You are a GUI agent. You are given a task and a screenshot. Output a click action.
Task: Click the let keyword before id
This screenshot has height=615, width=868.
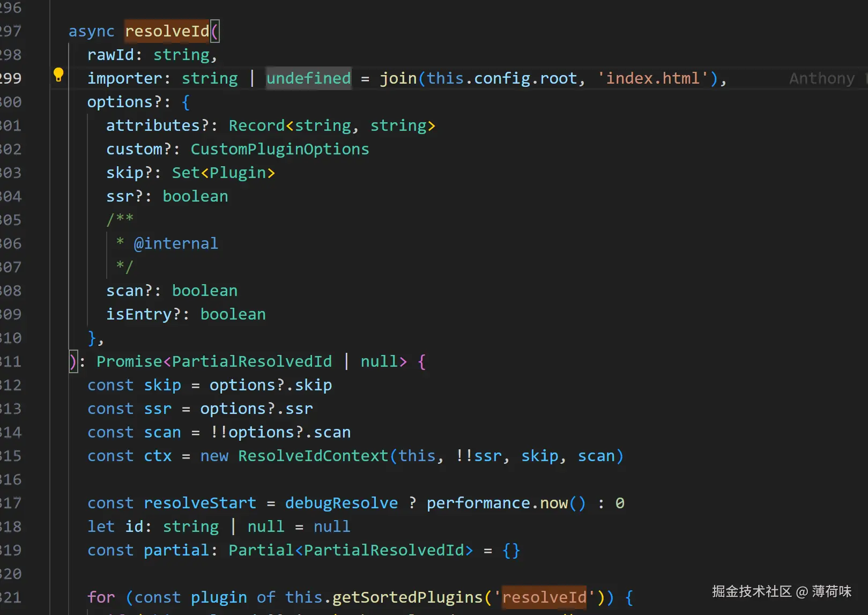(x=101, y=527)
